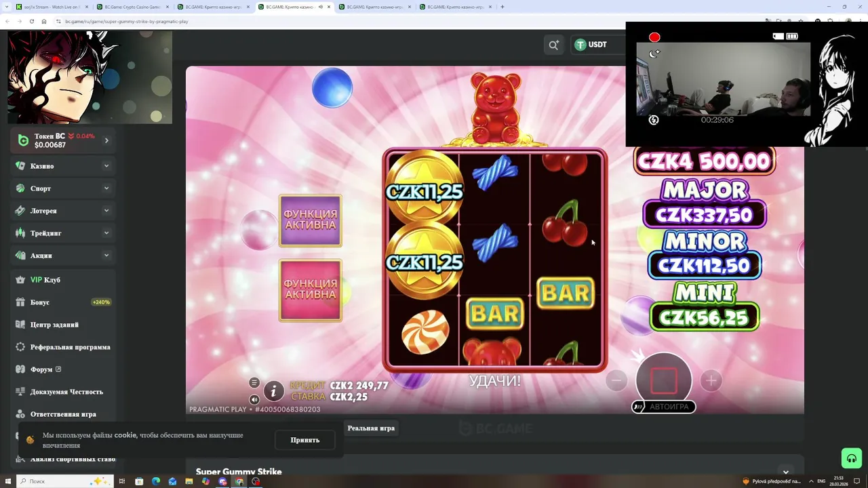The image size is (868, 488).
Task: Click the browser address bar URL
Action: click(127, 22)
